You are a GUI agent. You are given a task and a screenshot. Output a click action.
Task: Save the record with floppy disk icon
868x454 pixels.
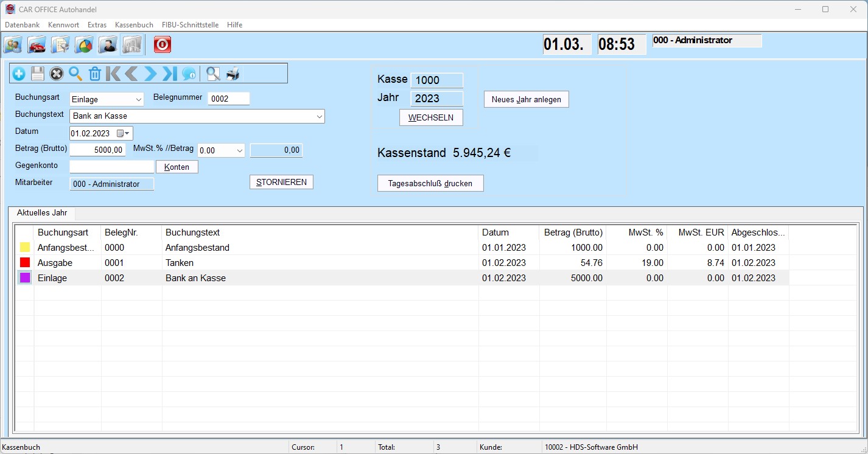[38, 74]
